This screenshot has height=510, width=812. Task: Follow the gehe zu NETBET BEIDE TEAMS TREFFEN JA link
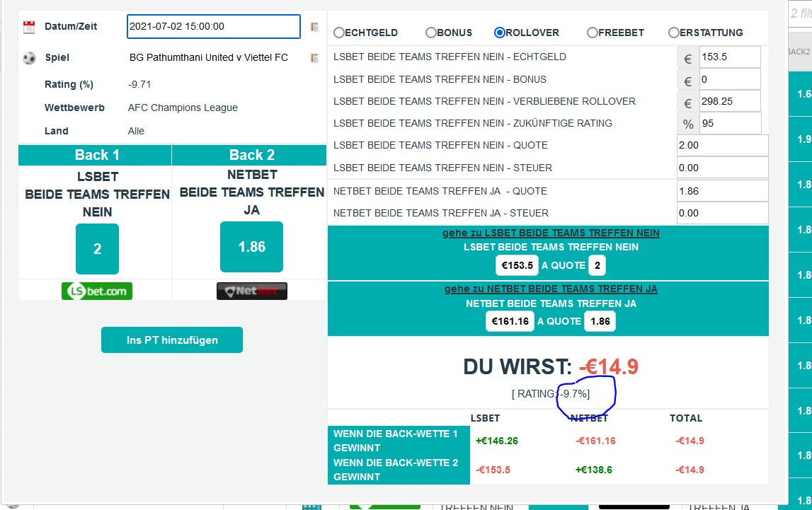click(551, 289)
